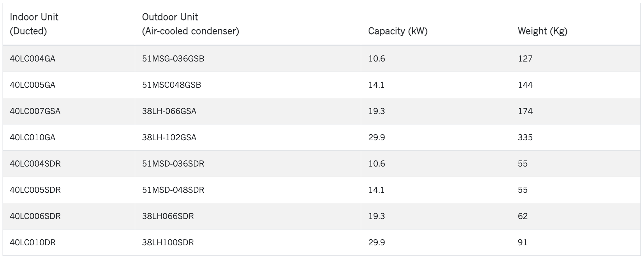Click the 335 weight value cell

[576, 137]
